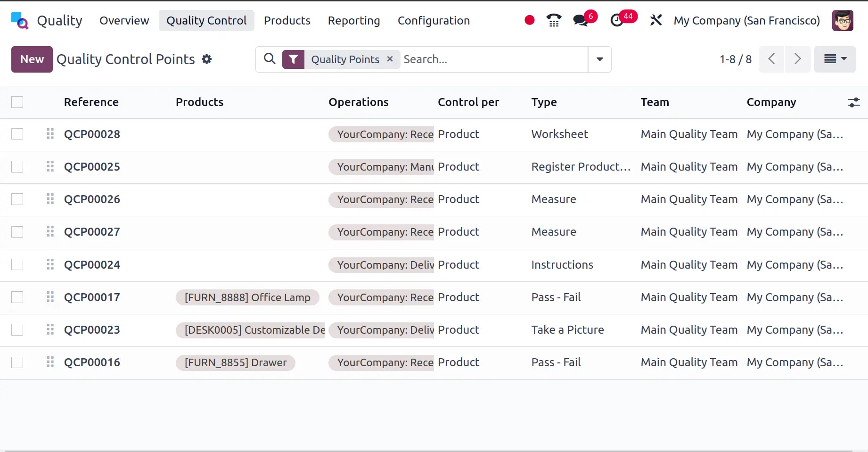
Task: Tick the checkbox for QCP00025
Action: coord(17,167)
